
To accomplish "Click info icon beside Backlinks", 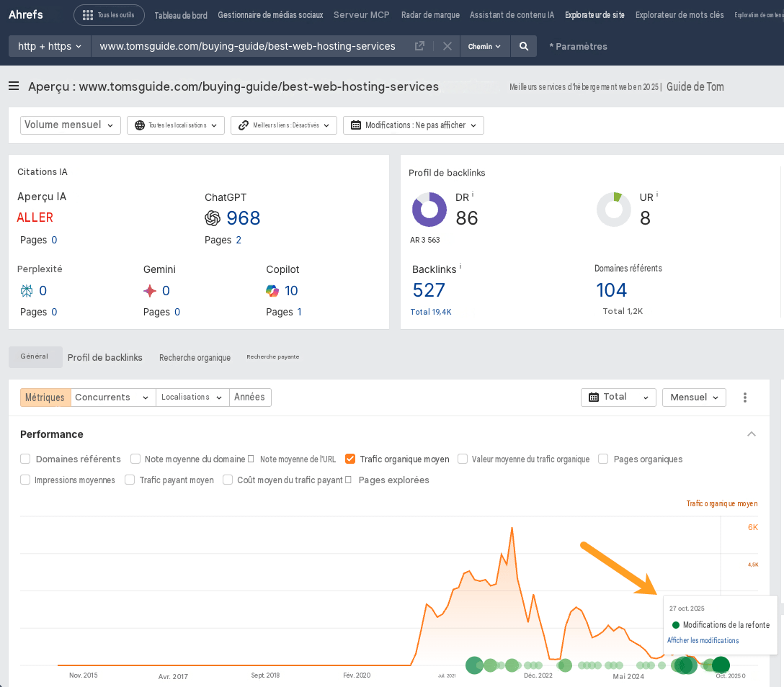I will pos(460,266).
